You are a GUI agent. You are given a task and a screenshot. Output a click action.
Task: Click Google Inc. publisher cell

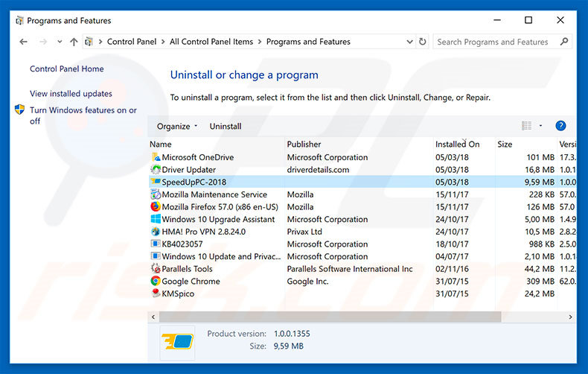pos(307,282)
